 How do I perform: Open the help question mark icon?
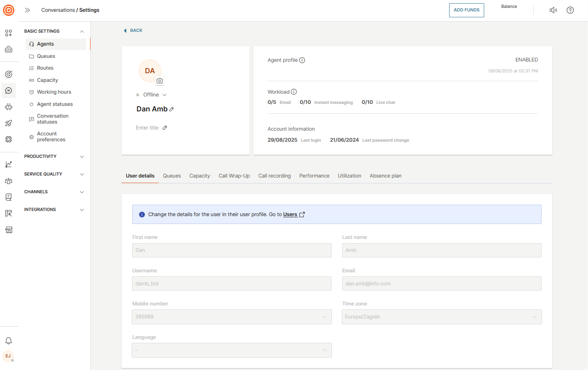[570, 10]
